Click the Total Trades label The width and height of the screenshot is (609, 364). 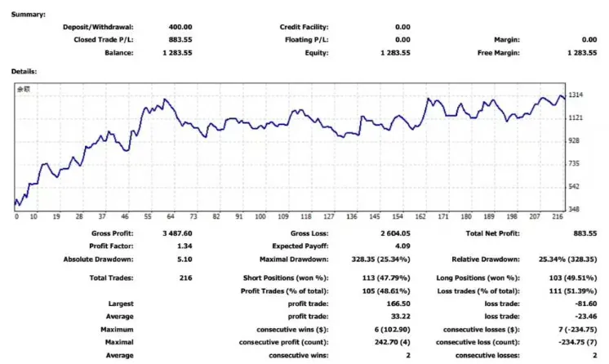click(x=110, y=278)
